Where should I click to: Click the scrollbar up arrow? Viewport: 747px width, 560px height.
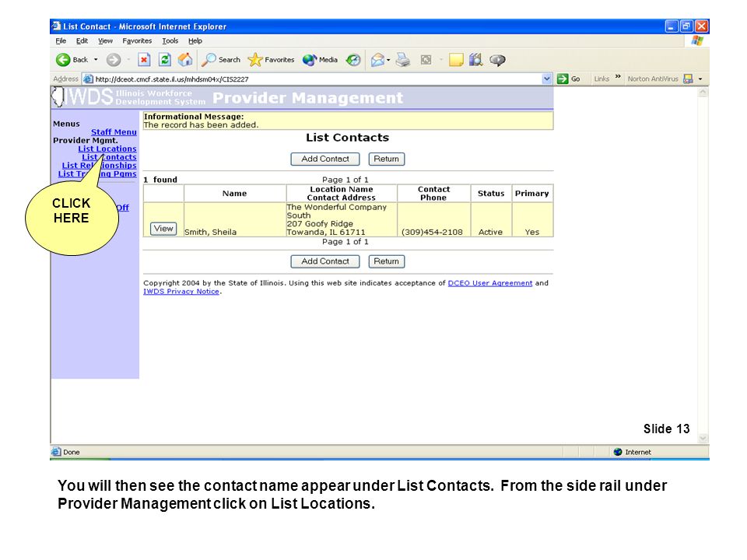703,93
